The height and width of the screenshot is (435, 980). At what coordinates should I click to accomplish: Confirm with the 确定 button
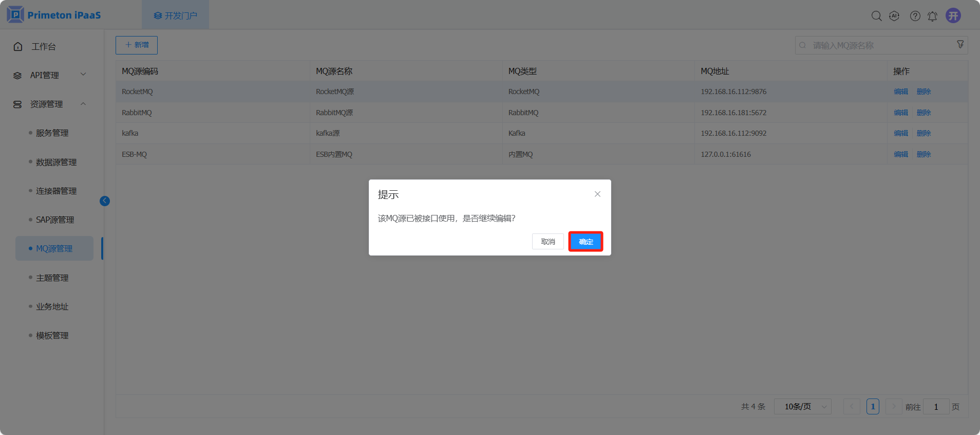[586, 242]
